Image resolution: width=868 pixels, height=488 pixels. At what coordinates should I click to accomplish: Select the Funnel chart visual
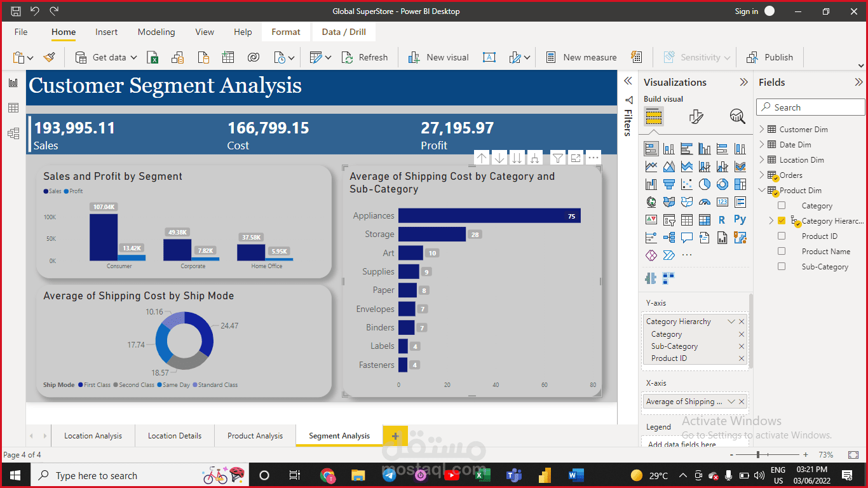pyautogui.click(x=669, y=184)
